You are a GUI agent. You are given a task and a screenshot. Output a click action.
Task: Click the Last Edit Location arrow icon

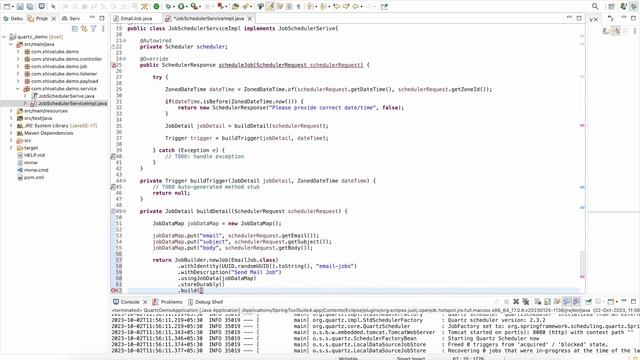coord(336,7)
